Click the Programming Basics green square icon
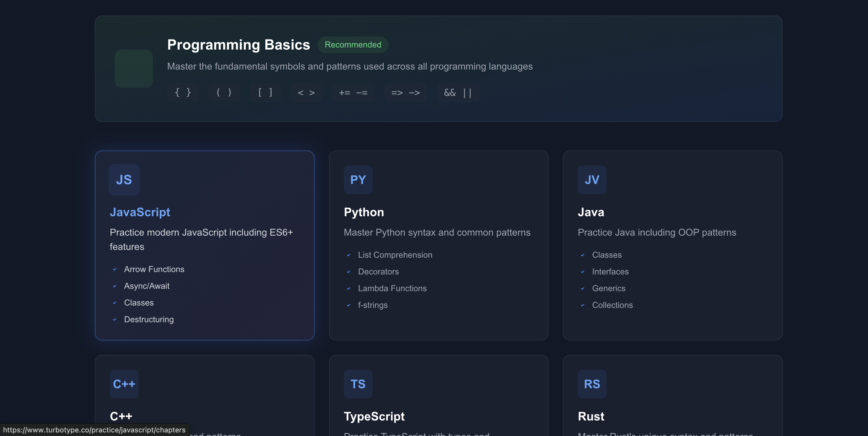This screenshot has height=436, width=868. point(133,69)
